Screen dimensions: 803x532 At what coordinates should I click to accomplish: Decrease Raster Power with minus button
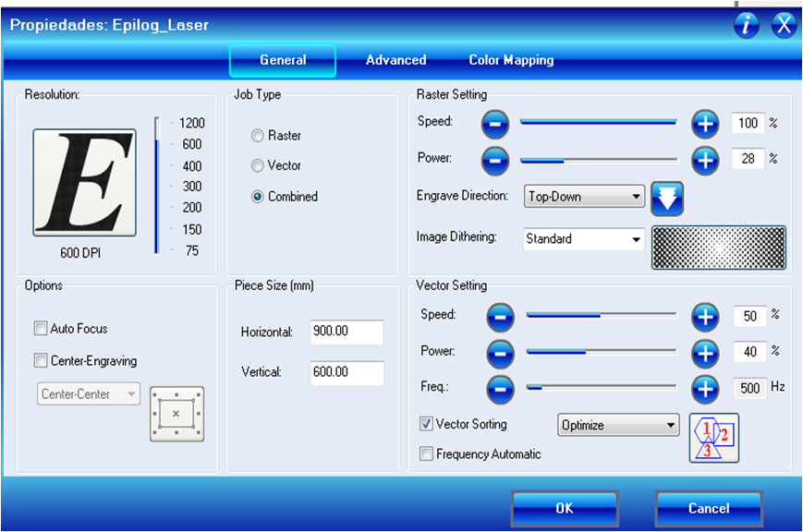495,161
